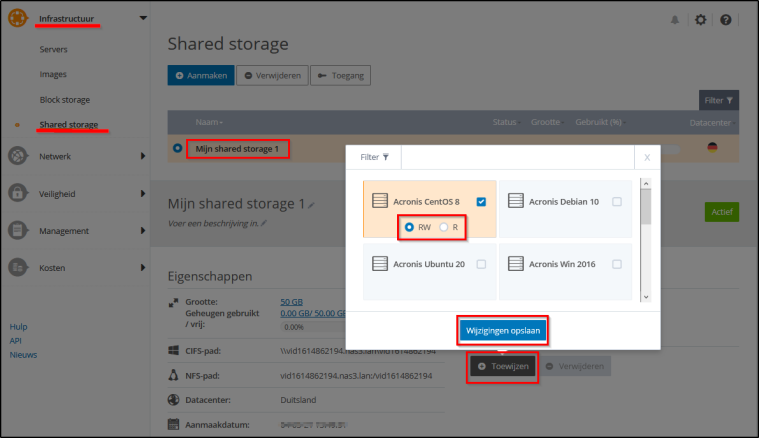759x438 pixels.
Task: Close the server assignment dialog
Action: coord(647,157)
